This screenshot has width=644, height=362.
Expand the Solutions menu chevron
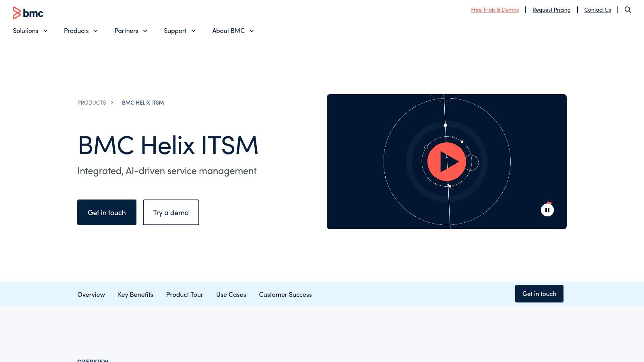pyautogui.click(x=45, y=31)
